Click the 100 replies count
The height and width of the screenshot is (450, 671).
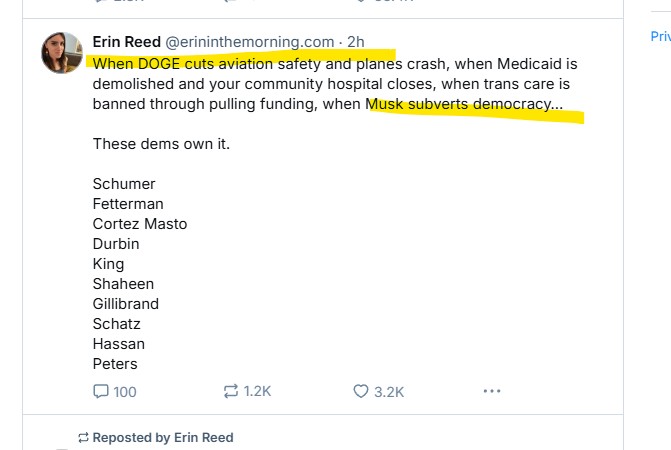pyautogui.click(x=125, y=392)
